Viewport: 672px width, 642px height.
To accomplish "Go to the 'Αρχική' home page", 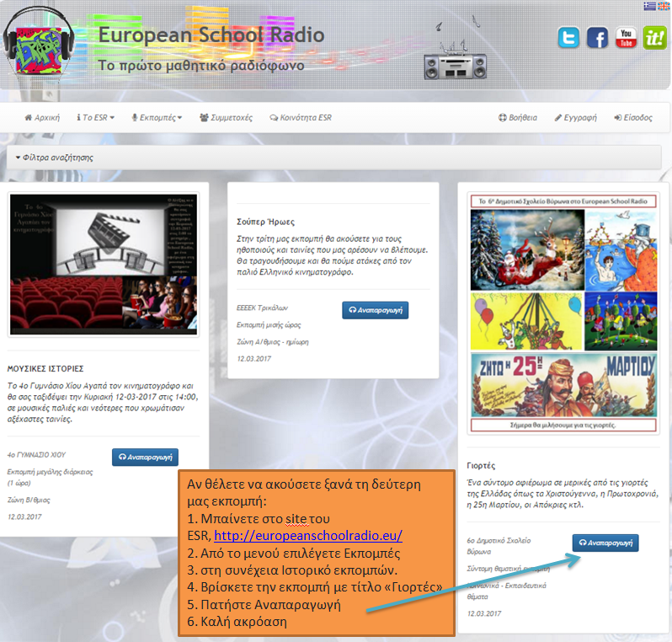I will point(42,118).
